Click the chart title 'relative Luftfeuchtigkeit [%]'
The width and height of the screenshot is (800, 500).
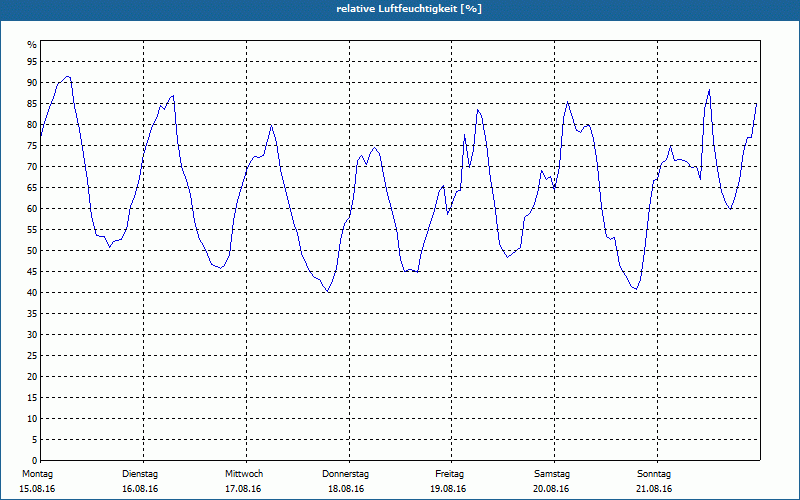(x=409, y=9)
